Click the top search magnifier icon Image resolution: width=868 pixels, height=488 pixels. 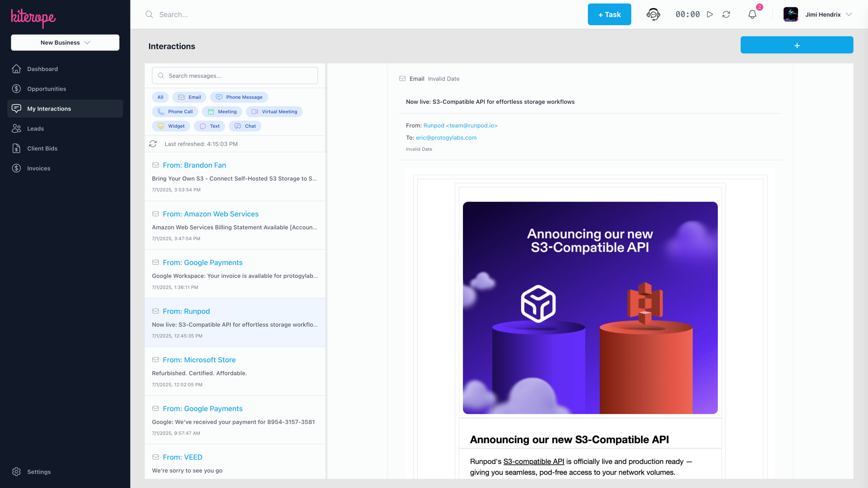click(x=149, y=14)
